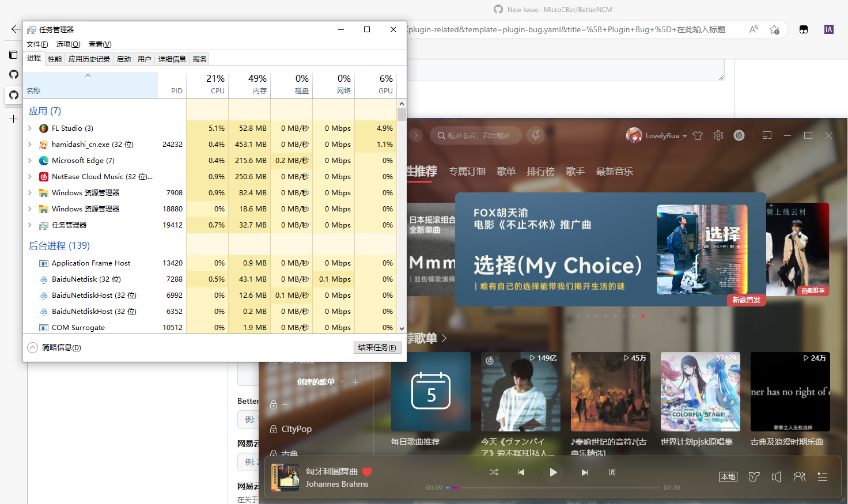The width and height of the screenshot is (848, 504).
Task: Open the sound effect icon next to 本地
Action: click(x=754, y=476)
